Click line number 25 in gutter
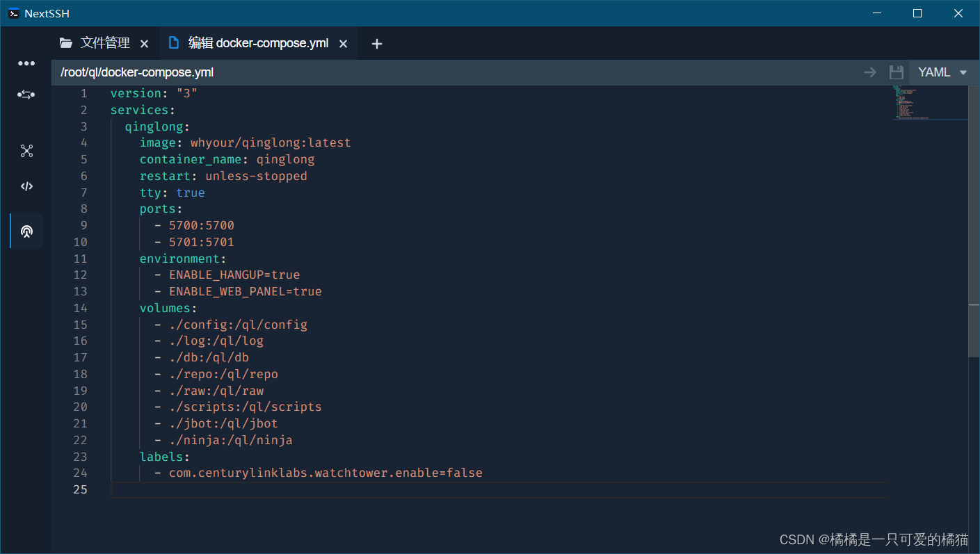980x554 pixels. (x=80, y=489)
